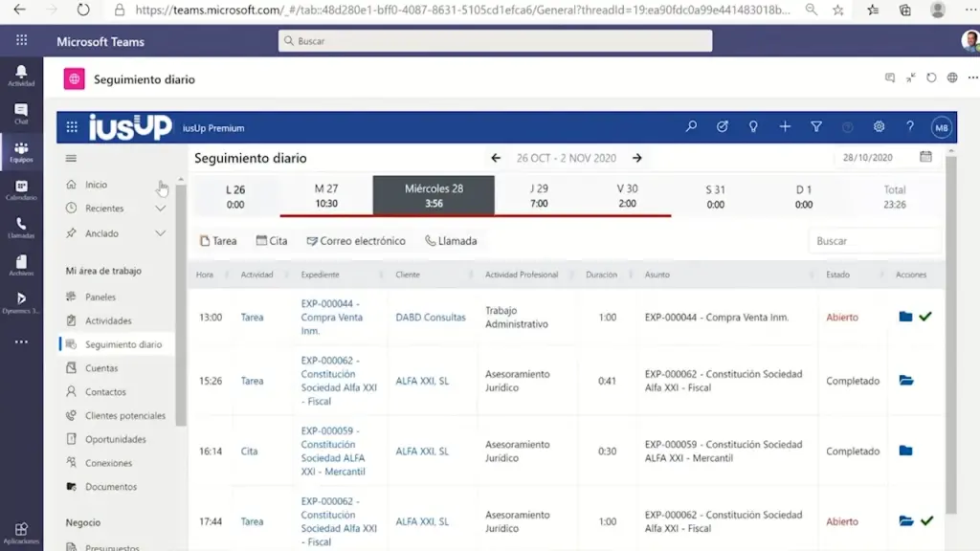
Task: Mark the 17:44 task complete with checkmark
Action: tap(926, 521)
